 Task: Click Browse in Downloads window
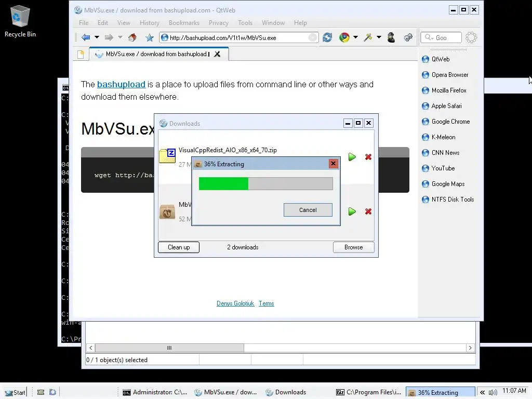point(353,247)
